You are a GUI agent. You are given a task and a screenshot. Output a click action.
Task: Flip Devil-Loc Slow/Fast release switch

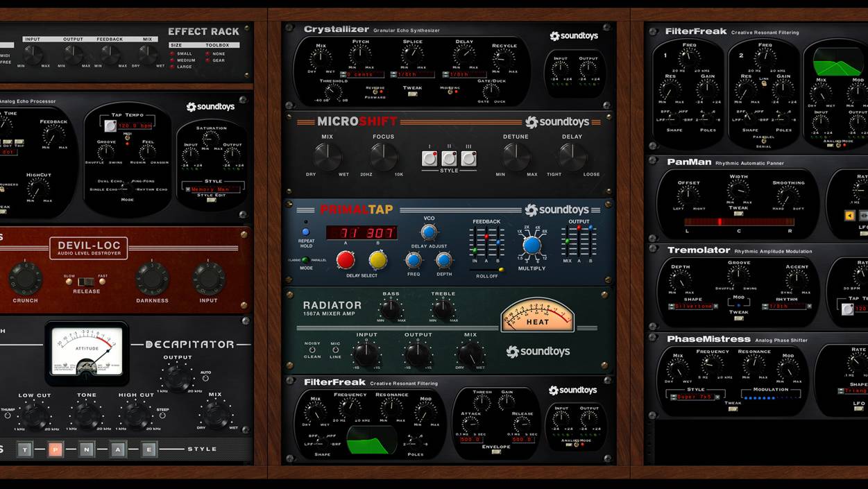pyautogui.click(x=87, y=282)
